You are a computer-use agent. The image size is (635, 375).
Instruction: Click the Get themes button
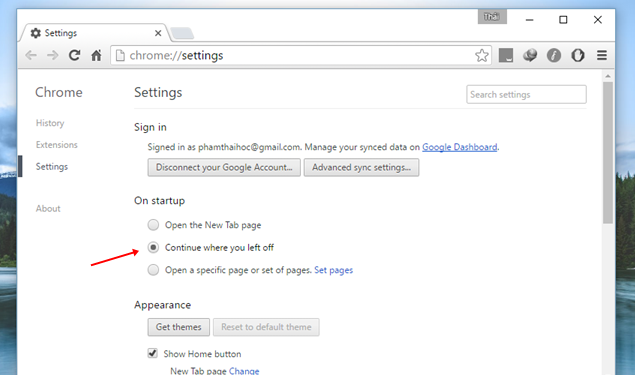click(179, 327)
